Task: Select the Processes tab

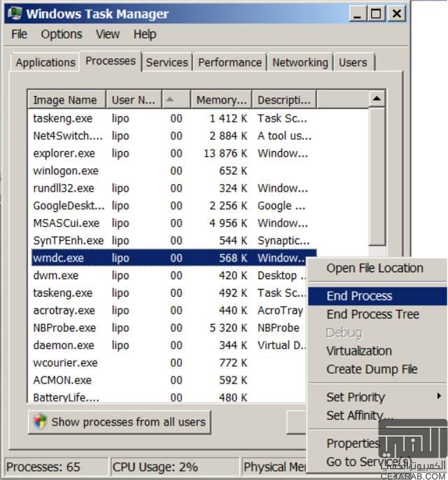Action: pyautogui.click(x=111, y=61)
